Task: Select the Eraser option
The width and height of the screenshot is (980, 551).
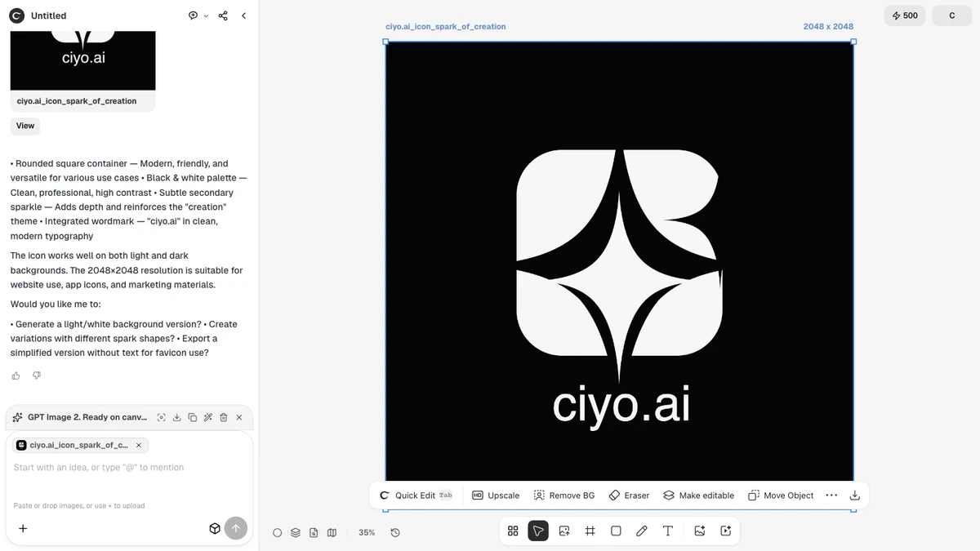Action: click(x=629, y=495)
